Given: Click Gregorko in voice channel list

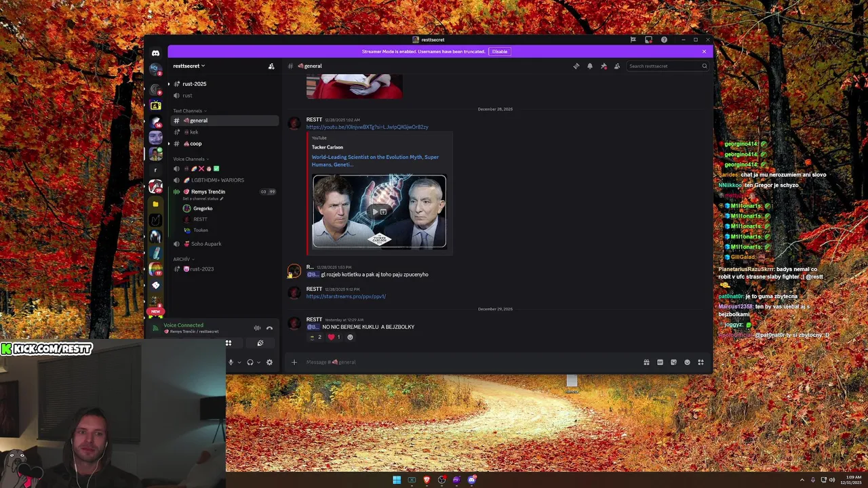Looking at the screenshot, I should [202, 208].
